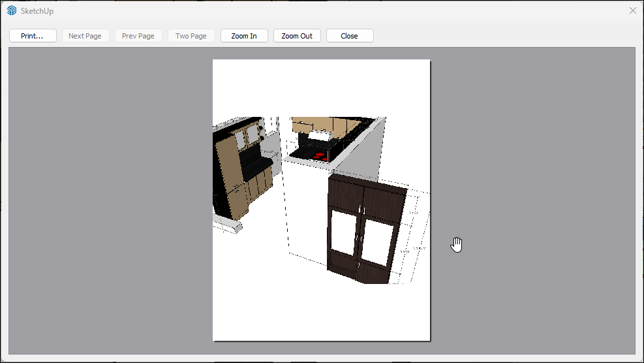Go to Next Page in preview
The height and width of the screenshot is (363, 644).
point(85,36)
